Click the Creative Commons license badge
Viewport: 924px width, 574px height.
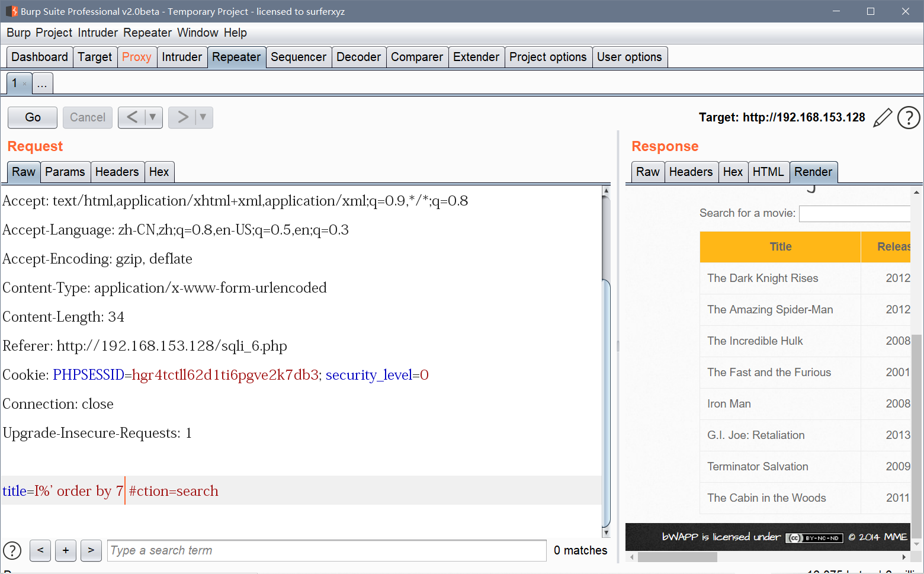click(x=814, y=538)
